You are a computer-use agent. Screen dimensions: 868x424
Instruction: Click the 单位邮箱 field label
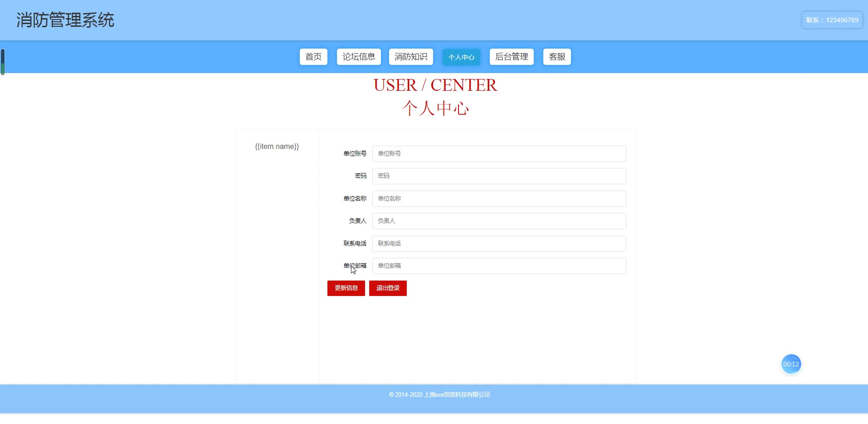pos(355,266)
